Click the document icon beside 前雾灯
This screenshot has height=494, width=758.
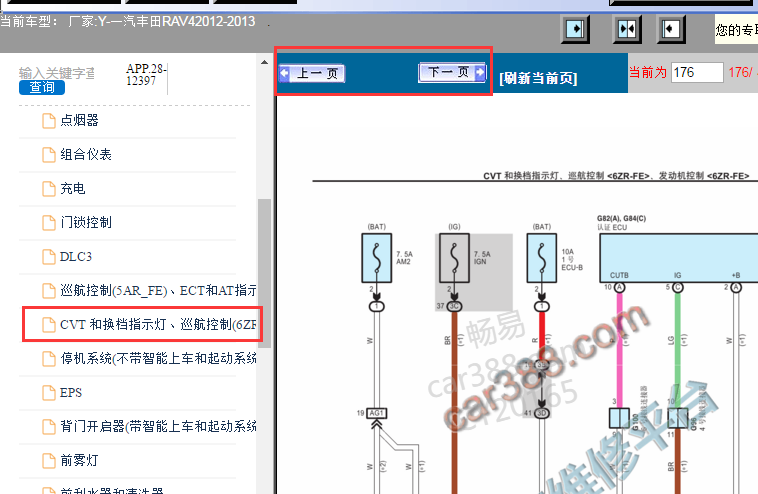[49, 461]
